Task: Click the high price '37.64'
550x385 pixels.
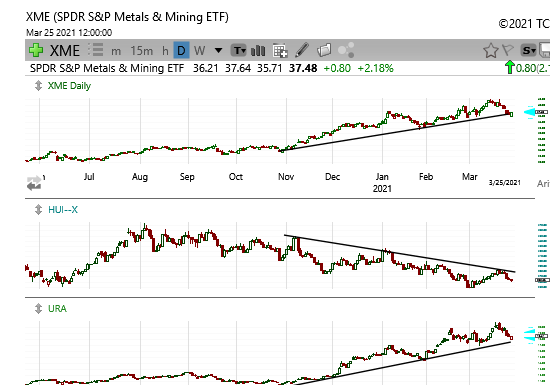Action: pyautogui.click(x=238, y=68)
